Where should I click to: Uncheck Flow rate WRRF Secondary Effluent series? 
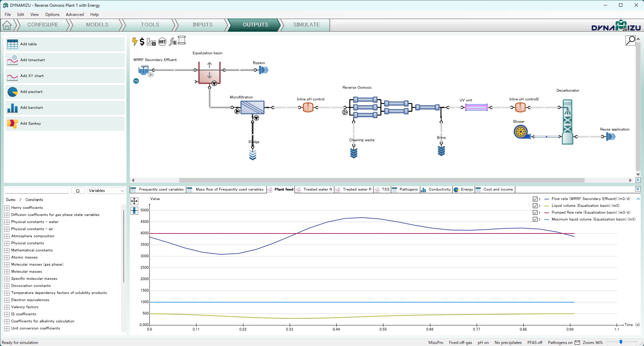point(535,199)
